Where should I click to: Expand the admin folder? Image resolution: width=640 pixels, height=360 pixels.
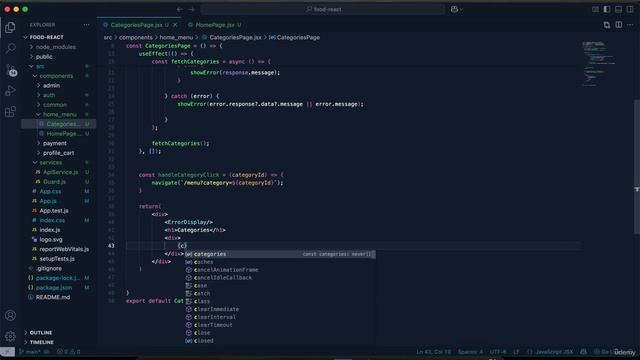click(51, 86)
